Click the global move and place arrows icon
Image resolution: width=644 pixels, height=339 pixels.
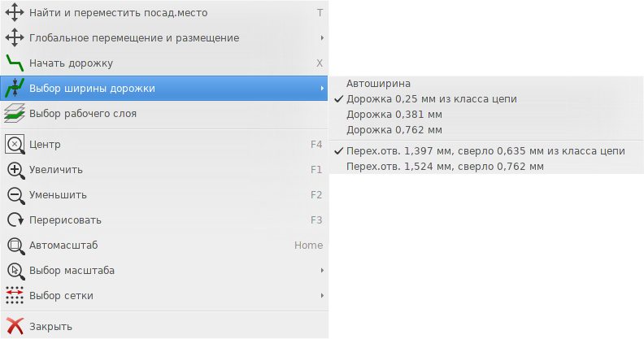click(15, 37)
